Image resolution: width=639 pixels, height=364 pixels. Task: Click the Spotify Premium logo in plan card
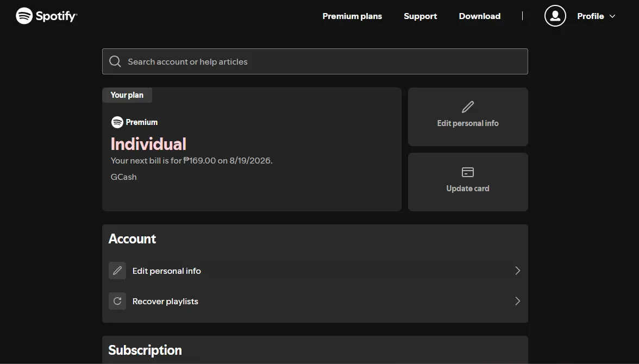click(135, 122)
